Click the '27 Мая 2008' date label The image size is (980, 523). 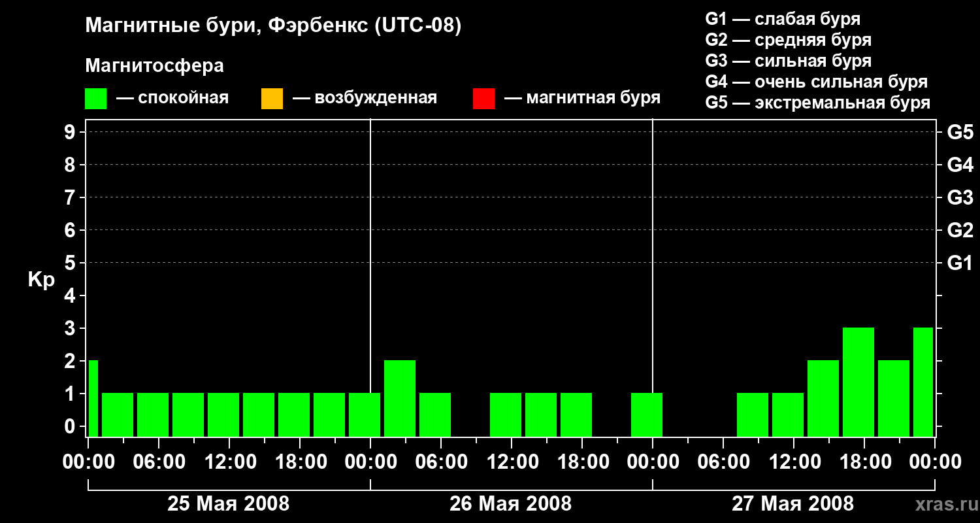pyautogui.click(x=793, y=504)
